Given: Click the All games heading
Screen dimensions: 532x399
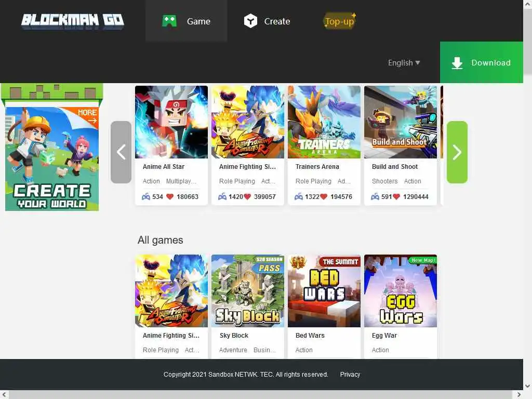Looking at the screenshot, I should [x=160, y=240].
